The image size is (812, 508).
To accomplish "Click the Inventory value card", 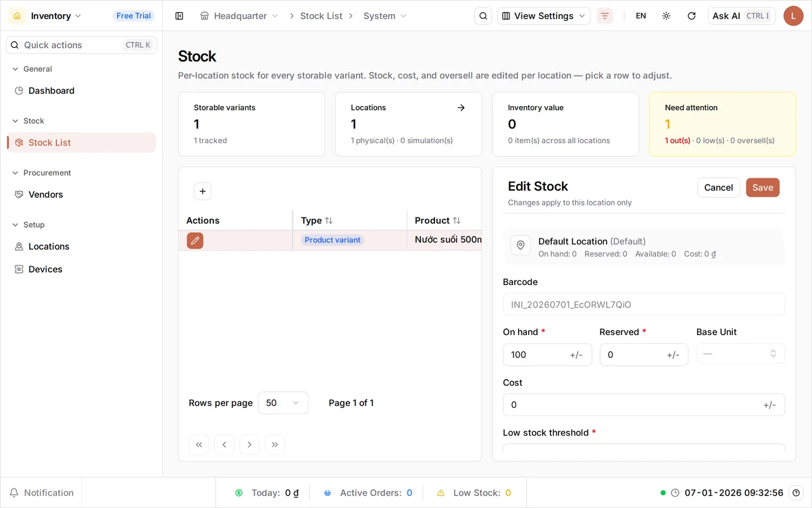I will pyautogui.click(x=565, y=124).
